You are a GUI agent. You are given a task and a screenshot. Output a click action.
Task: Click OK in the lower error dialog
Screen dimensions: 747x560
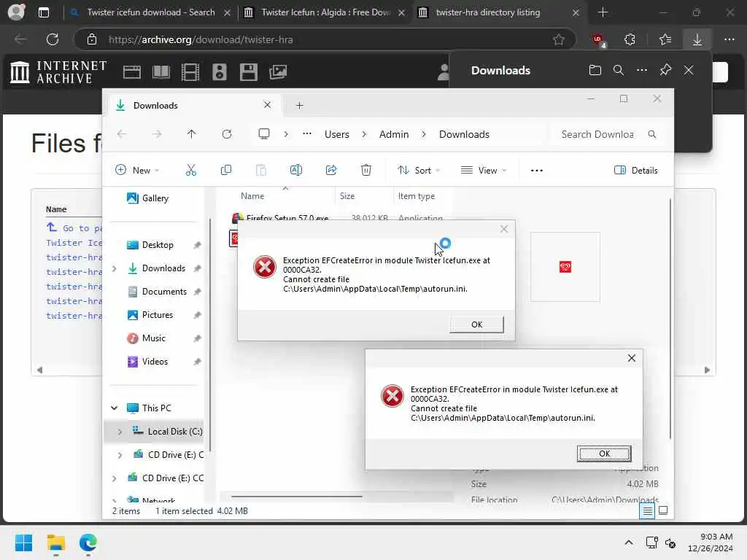[x=603, y=454]
